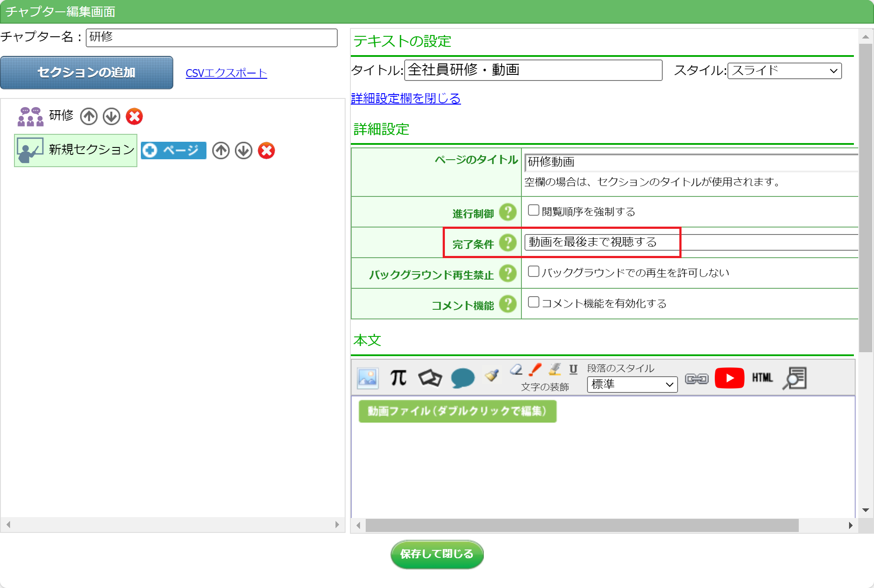
Task: Click the hyperlink chain icon
Action: 696,379
